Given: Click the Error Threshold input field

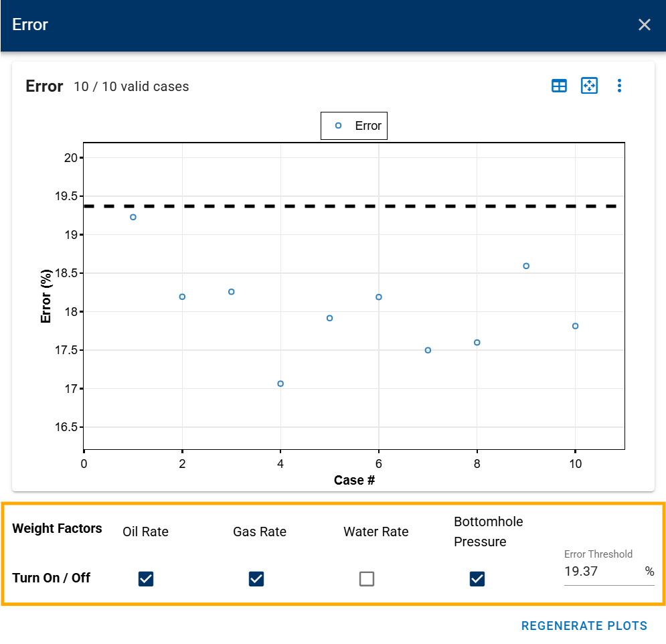Looking at the screenshot, I should 603,571.
